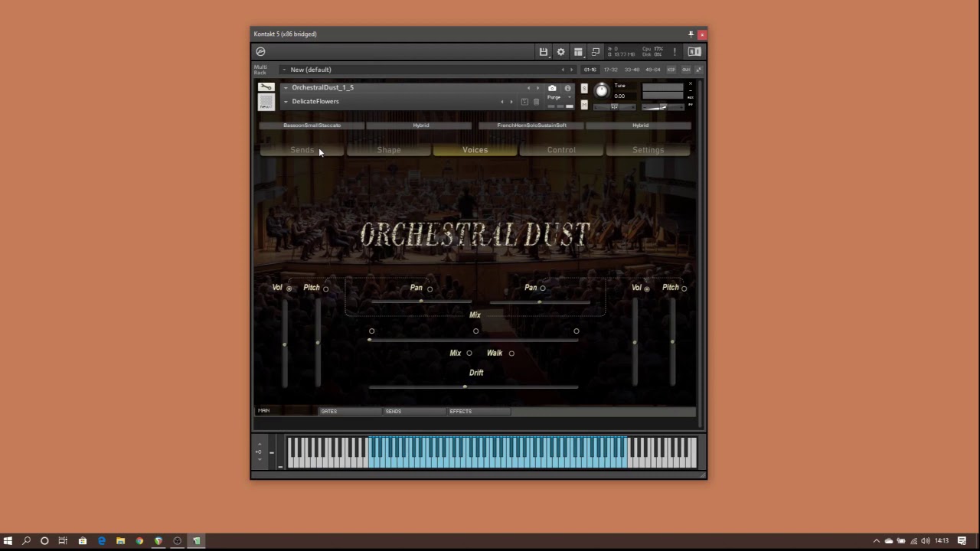Click the Drift slider handle
980x551 pixels.
(x=465, y=386)
